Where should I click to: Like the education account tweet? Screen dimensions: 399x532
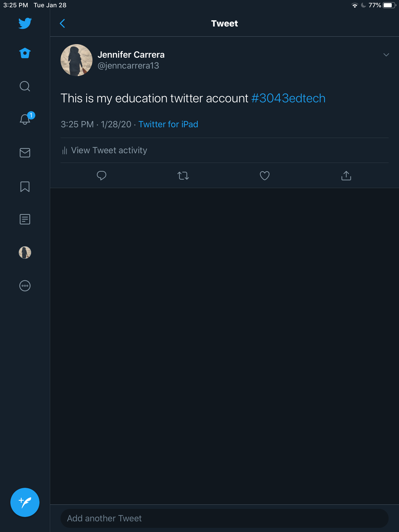pos(264,176)
